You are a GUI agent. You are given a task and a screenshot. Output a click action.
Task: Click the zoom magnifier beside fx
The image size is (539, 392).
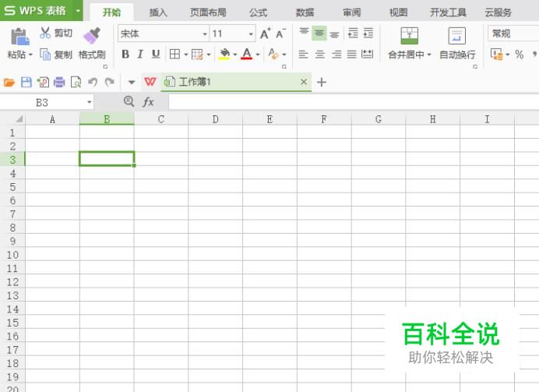tap(129, 101)
